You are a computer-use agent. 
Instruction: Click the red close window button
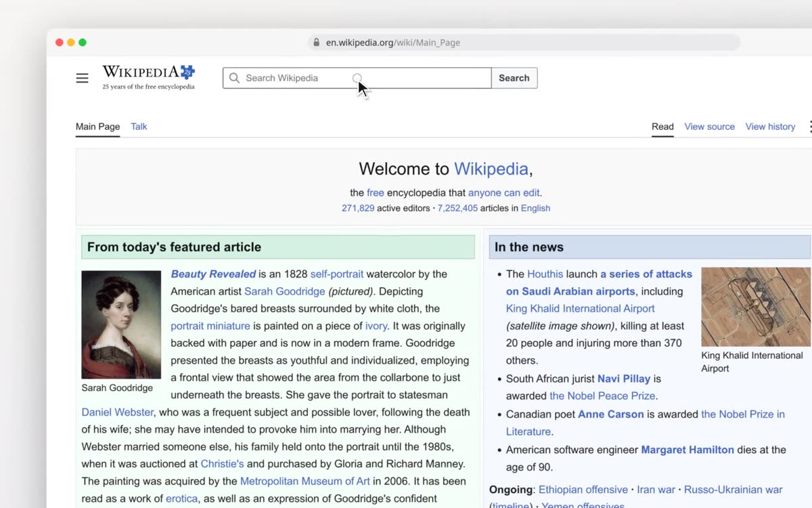pos(60,42)
